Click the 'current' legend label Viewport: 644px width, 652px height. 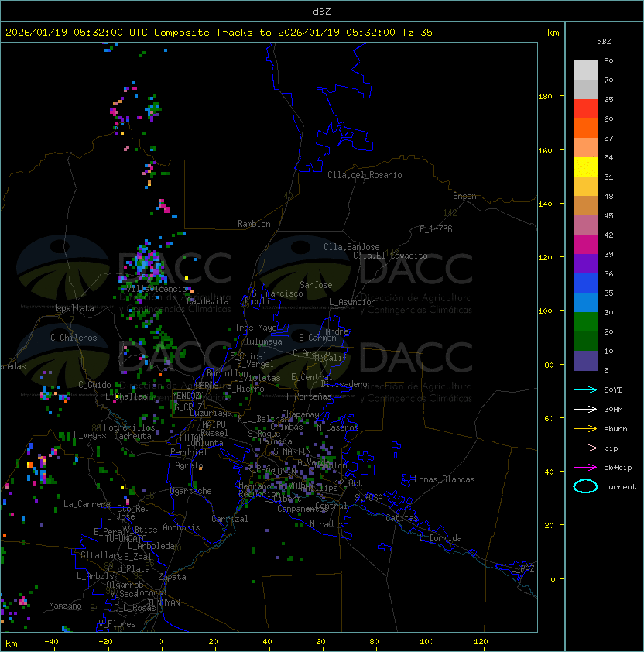pyautogui.click(x=620, y=487)
